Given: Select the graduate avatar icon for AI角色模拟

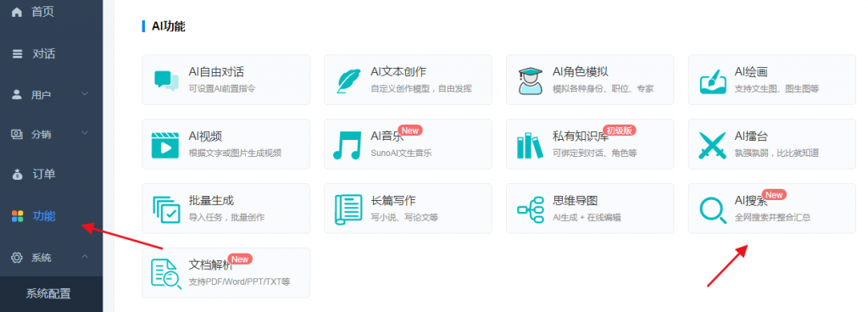Looking at the screenshot, I should (x=531, y=81).
